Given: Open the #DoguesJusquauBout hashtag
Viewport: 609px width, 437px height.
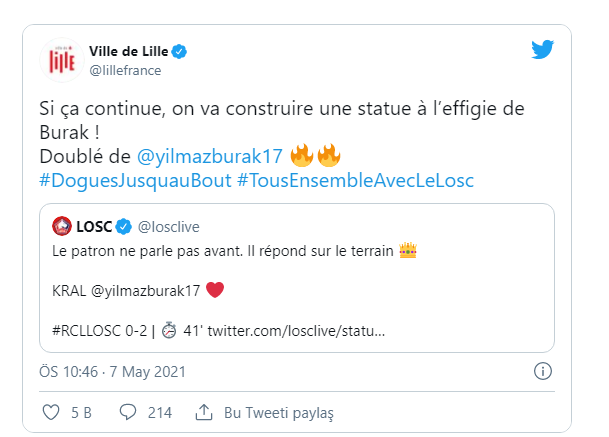Looking at the screenshot, I should click(135, 181).
